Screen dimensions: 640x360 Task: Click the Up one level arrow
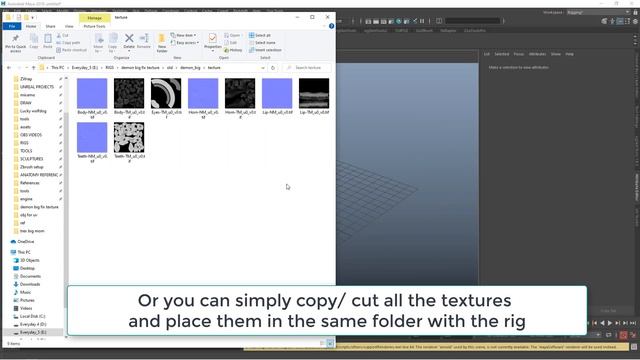33,68
